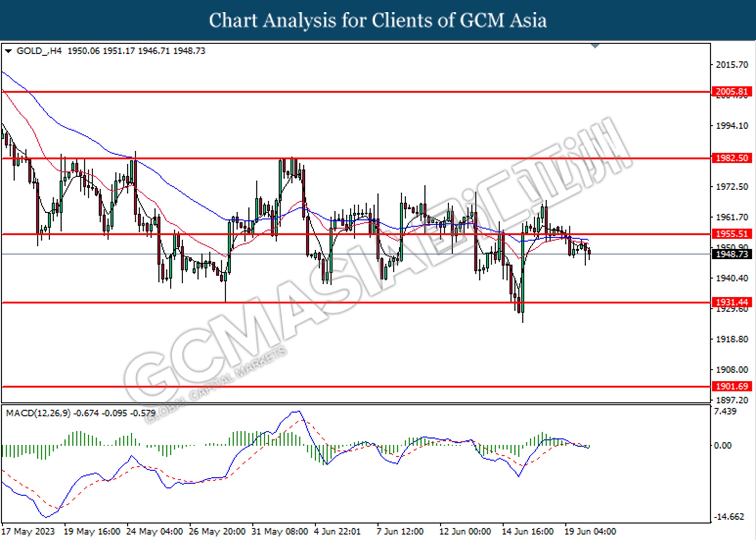Select the 7 Jun 12:00 time label

pyautogui.click(x=400, y=532)
